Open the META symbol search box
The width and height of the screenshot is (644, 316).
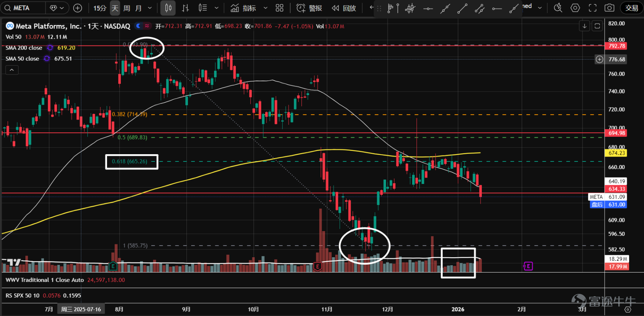[23, 8]
